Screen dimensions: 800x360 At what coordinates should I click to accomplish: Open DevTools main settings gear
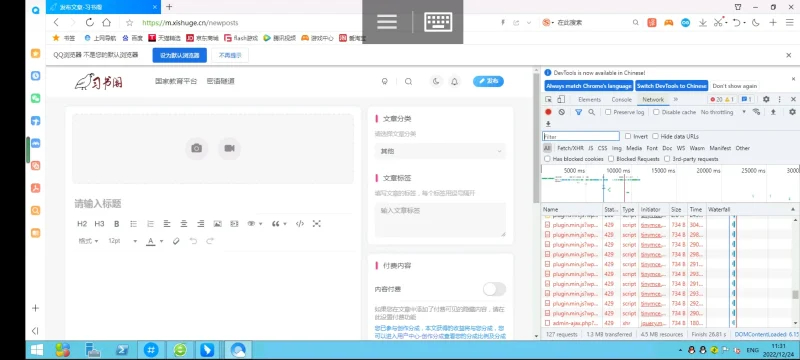tap(766, 99)
